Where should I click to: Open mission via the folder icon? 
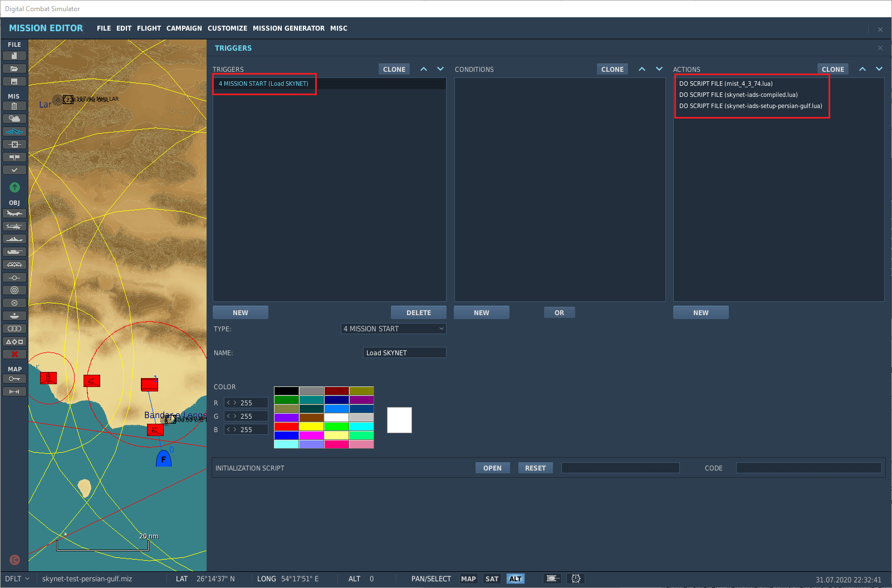coord(14,68)
